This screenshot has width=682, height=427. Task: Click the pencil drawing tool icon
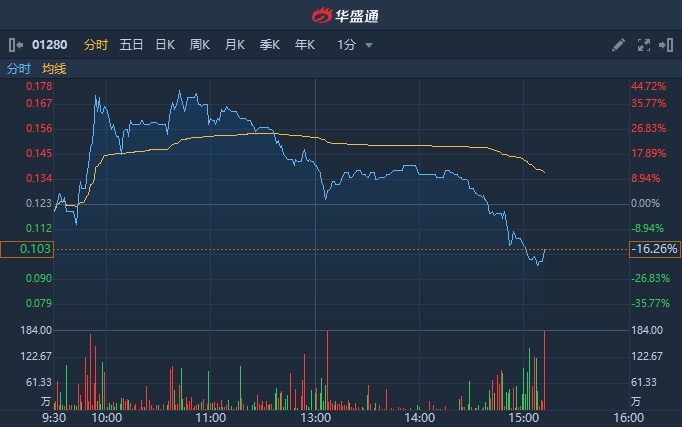pos(618,45)
